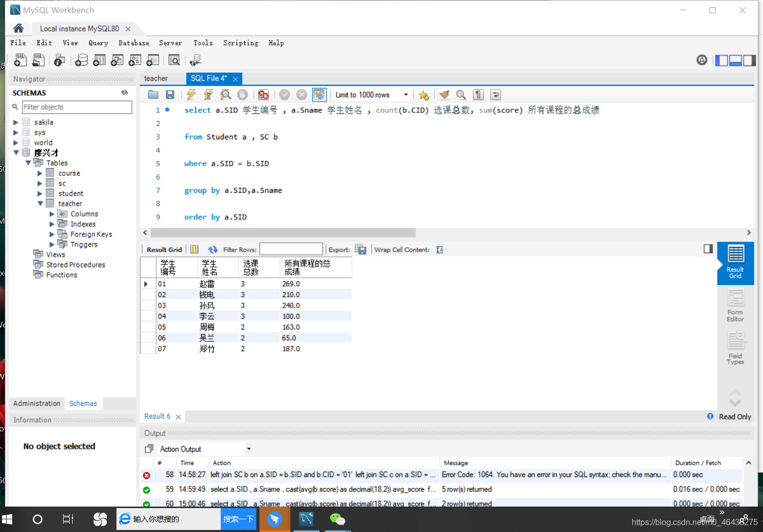
Task: Expand teacher's Foreign Keys node
Action: click(52, 234)
